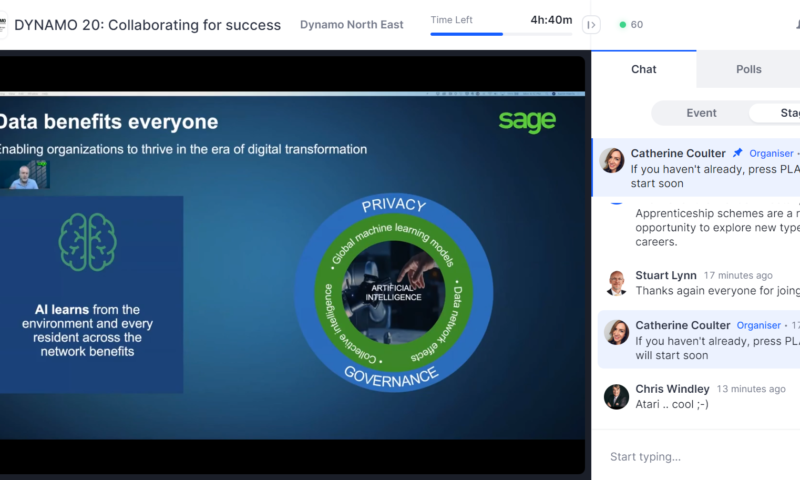800x480 pixels.
Task: Click the Dynamo event logo in header
Action: (3, 25)
